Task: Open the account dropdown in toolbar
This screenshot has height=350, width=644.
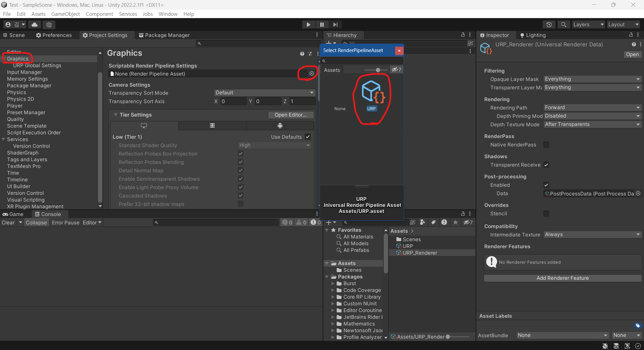Action: (15, 25)
